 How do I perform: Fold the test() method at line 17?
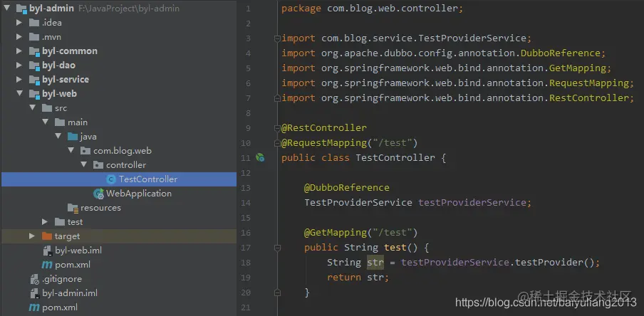click(277, 248)
